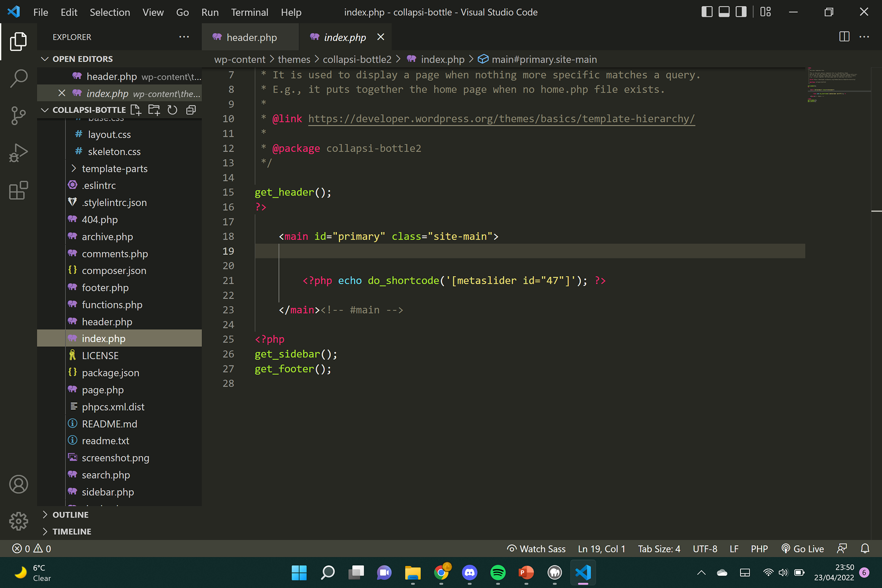Open Spotify from the taskbar
The image size is (882, 588).
pyautogui.click(x=498, y=572)
